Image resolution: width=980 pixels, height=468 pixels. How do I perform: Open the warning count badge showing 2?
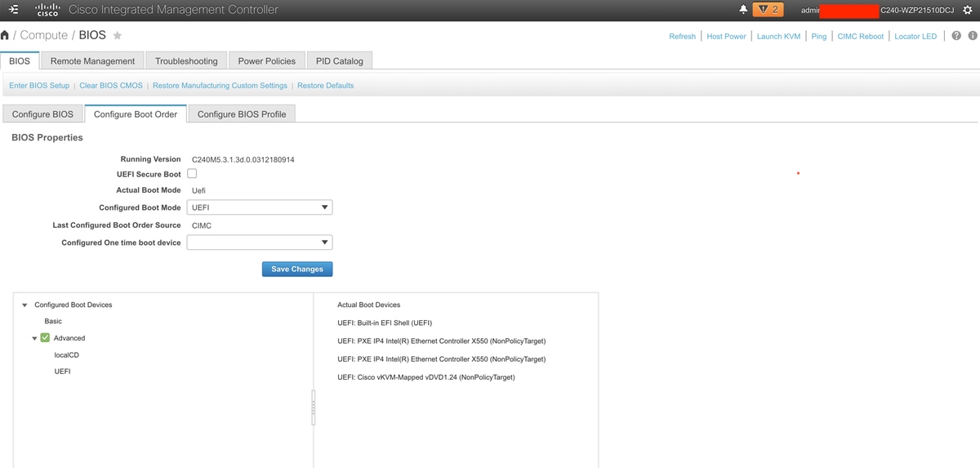pyautogui.click(x=767, y=10)
